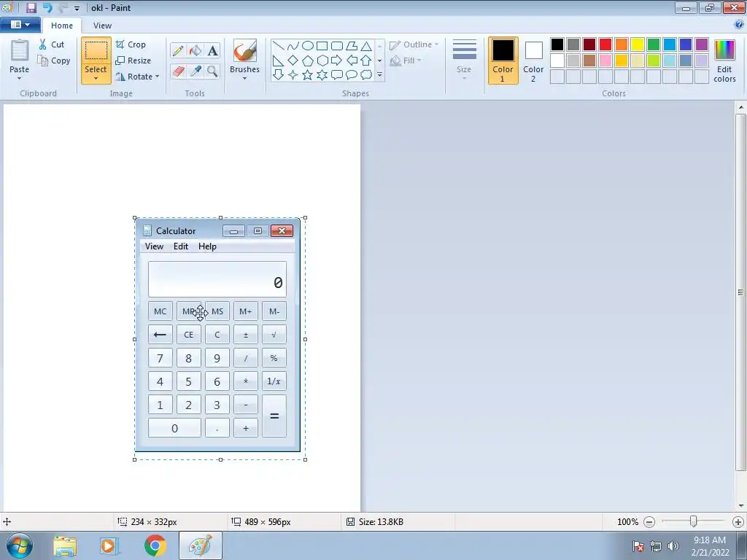
Task: Open the Brushes dropdown arrow
Action: [x=244, y=79]
